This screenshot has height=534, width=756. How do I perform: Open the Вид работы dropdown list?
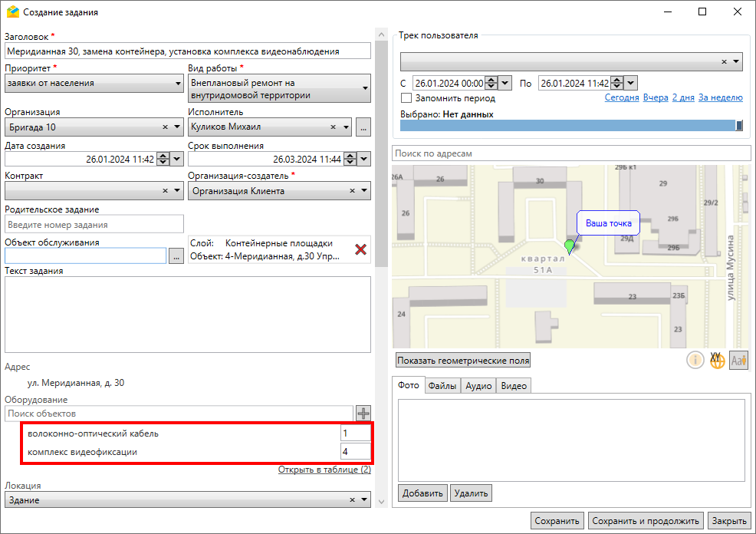tap(365, 88)
